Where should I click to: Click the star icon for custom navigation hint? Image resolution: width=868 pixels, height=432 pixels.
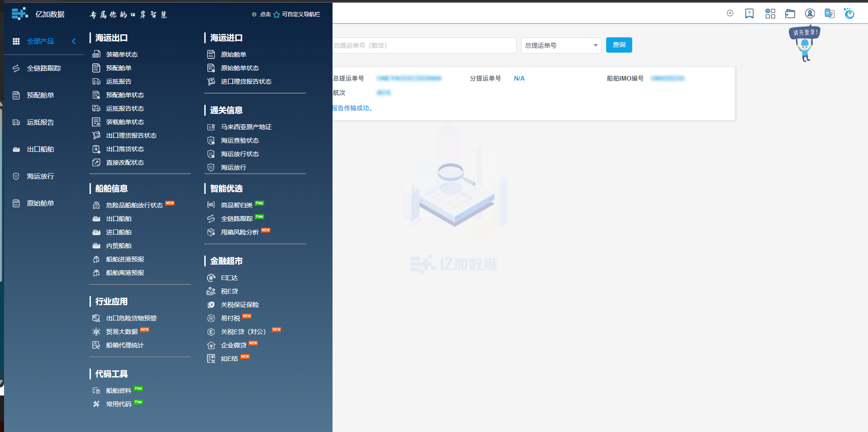277,14
